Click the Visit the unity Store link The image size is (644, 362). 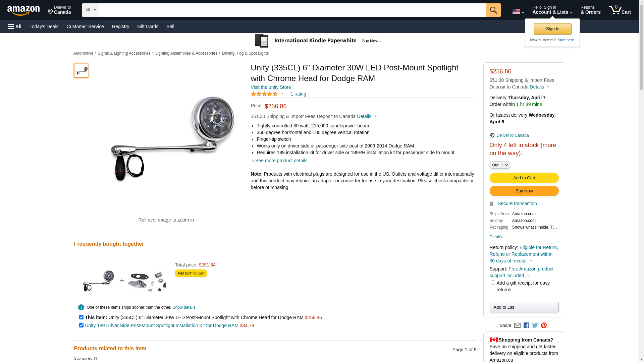pyautogui.click(x=271, y=87)
